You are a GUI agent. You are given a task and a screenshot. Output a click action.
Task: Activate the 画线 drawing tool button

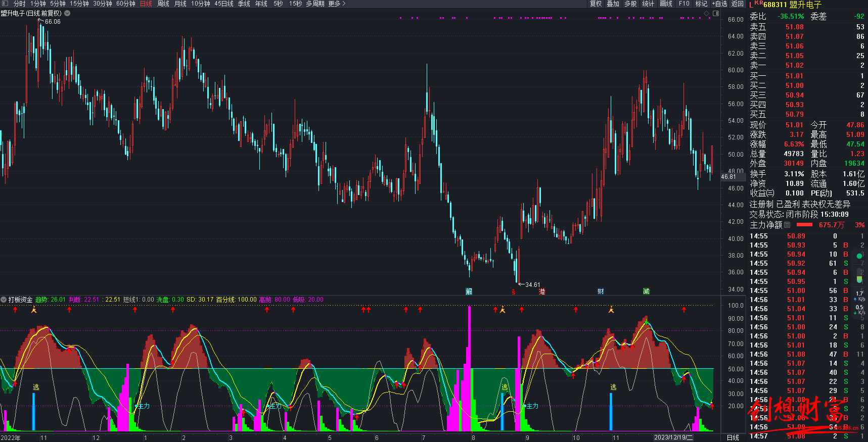click(x=666, y=4)
